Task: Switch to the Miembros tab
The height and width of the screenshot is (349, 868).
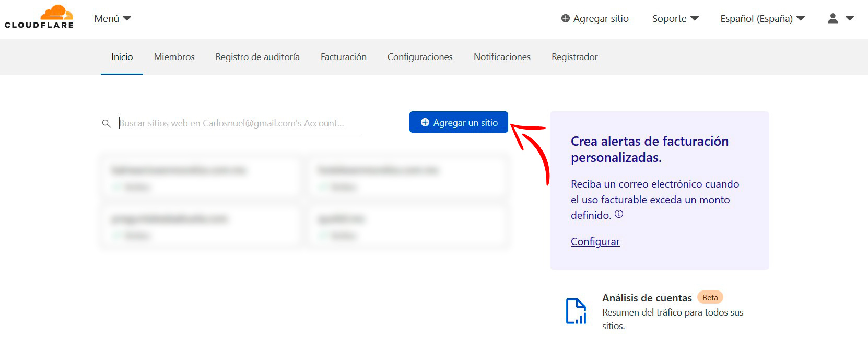Action: click(174, 57)
